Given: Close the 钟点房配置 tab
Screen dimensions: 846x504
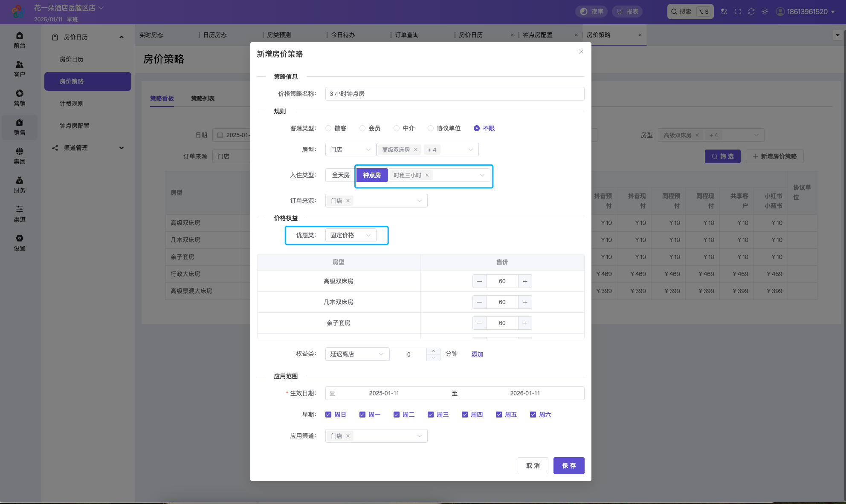Looking at the screenshot, I should (576, 35).
